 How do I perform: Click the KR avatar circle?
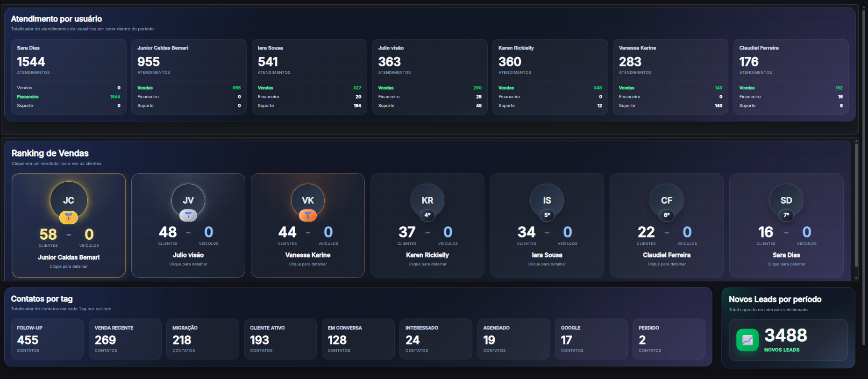coord(427,200)
